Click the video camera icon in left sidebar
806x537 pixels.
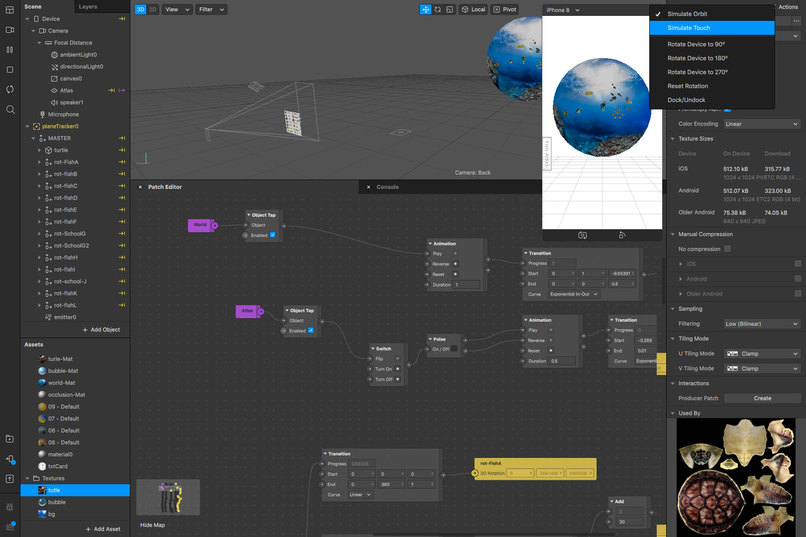point(10,30)
